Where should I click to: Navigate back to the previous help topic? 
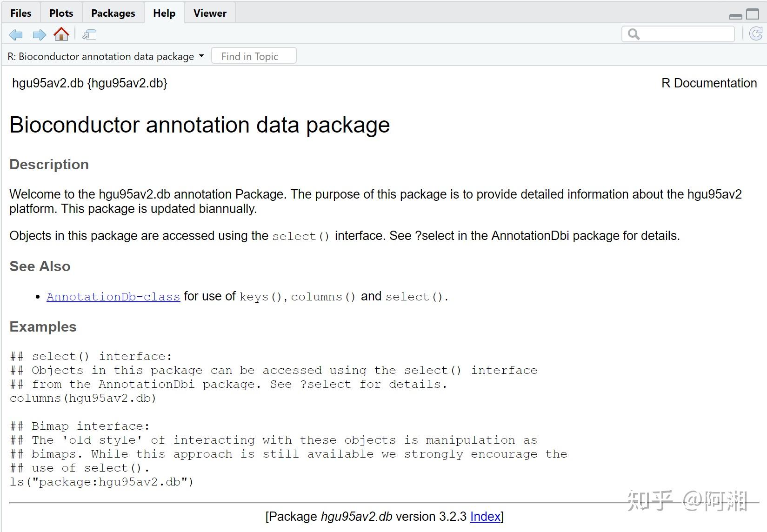pos(15,34)
